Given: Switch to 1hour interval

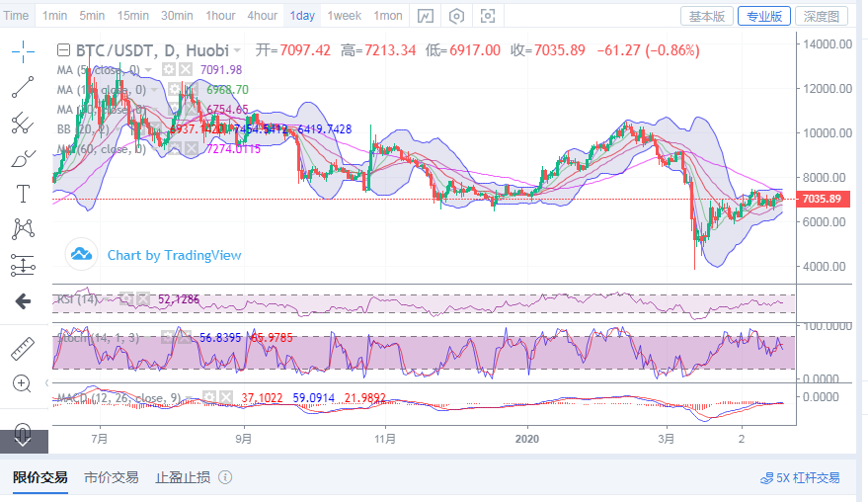Looking at the screenshot, I should pyautogui.click(x=220, y=16).
